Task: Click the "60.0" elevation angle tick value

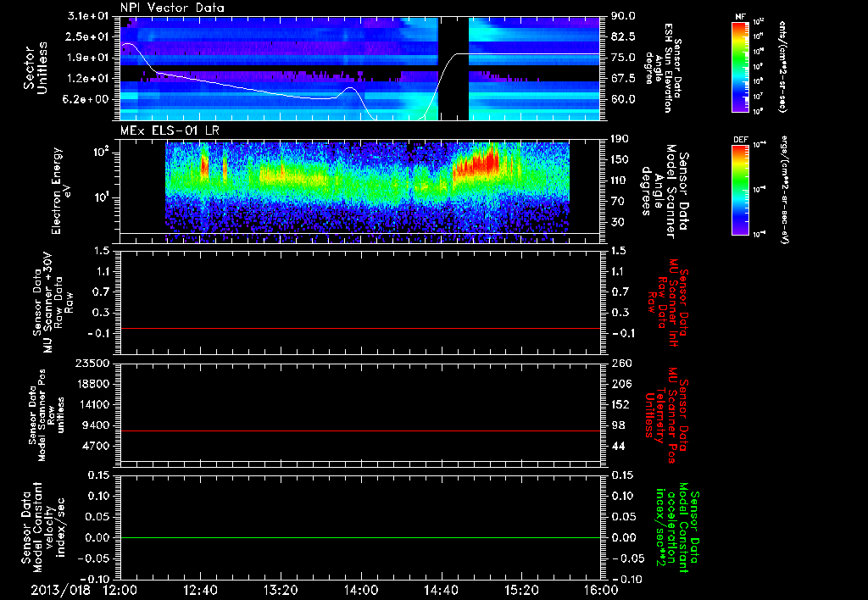Action: 623,99
